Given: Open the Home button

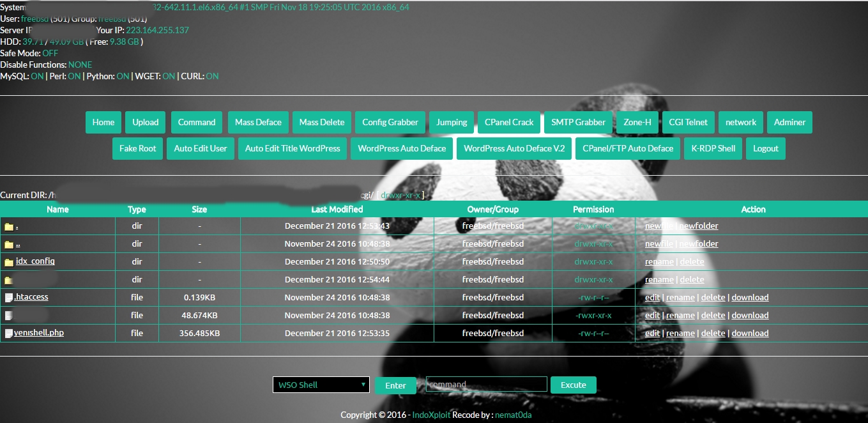Looking at the screenshot, I should point(103,123).
